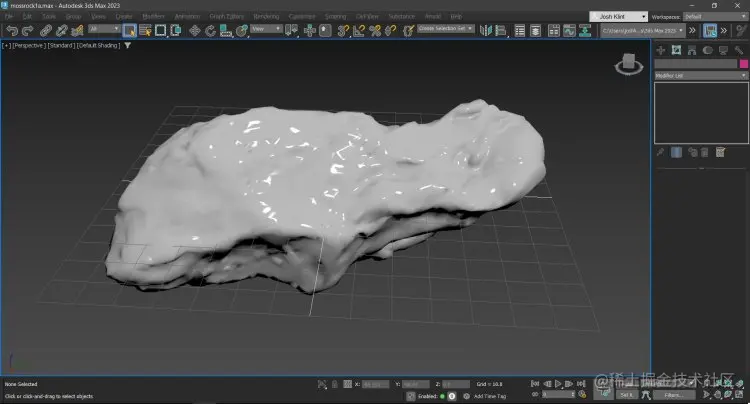Viewport: 750px width, 404px height.
Task: Click the Redo arrow icon
Action: tap(28, 31)
